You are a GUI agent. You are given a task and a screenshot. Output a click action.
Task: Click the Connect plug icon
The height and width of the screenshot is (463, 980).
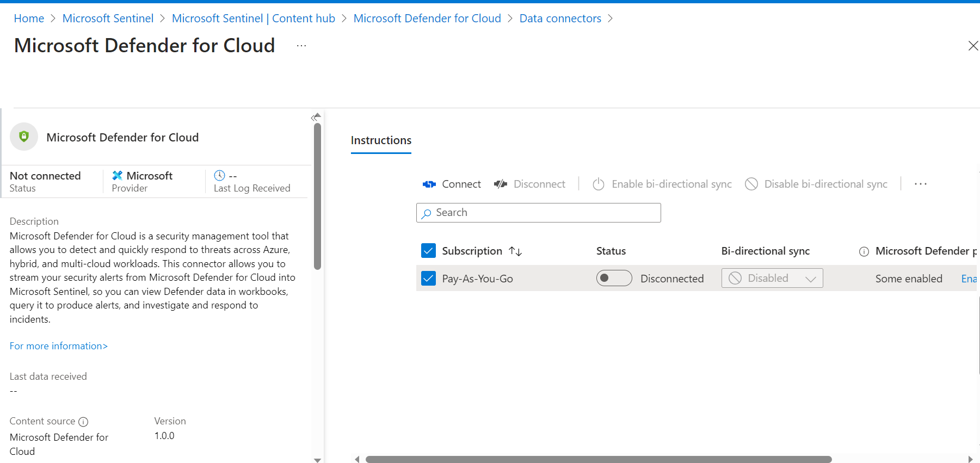click(x=429, y=184)
